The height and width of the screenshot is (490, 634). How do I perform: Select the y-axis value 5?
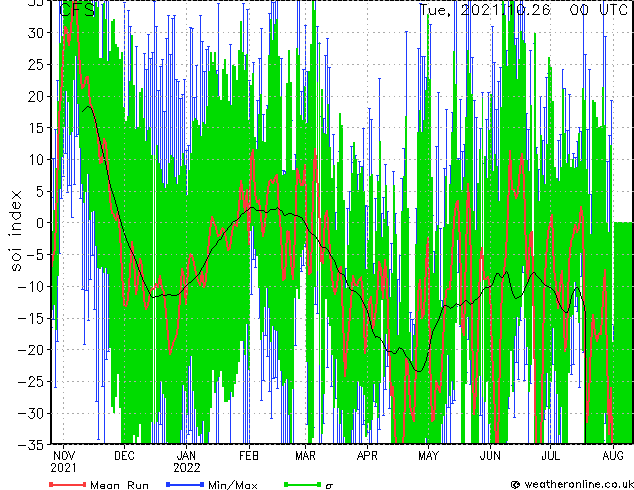pyautogui.click(x=40, y=191)
